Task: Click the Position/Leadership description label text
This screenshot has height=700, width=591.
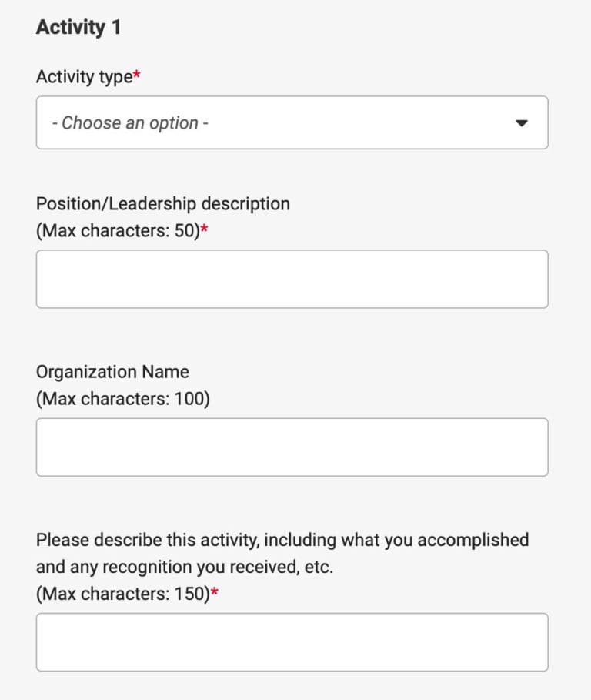Action: pyautogui.click(x=162, y=203)
